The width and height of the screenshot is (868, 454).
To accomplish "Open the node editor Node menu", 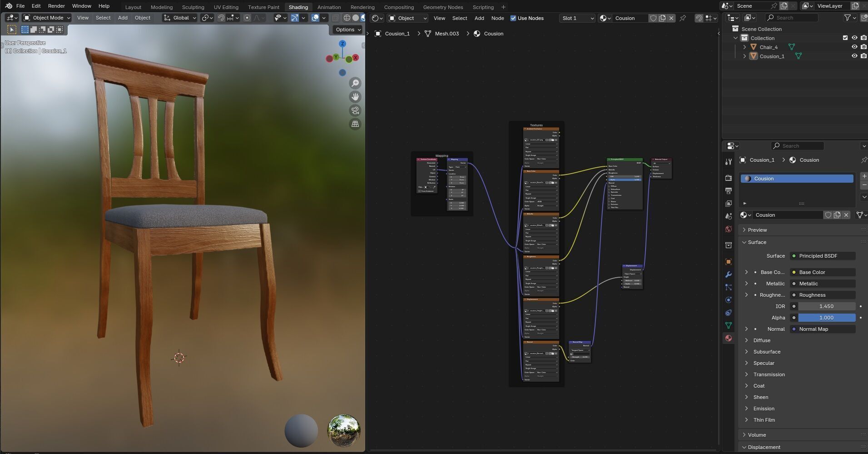I will point(497,18).
